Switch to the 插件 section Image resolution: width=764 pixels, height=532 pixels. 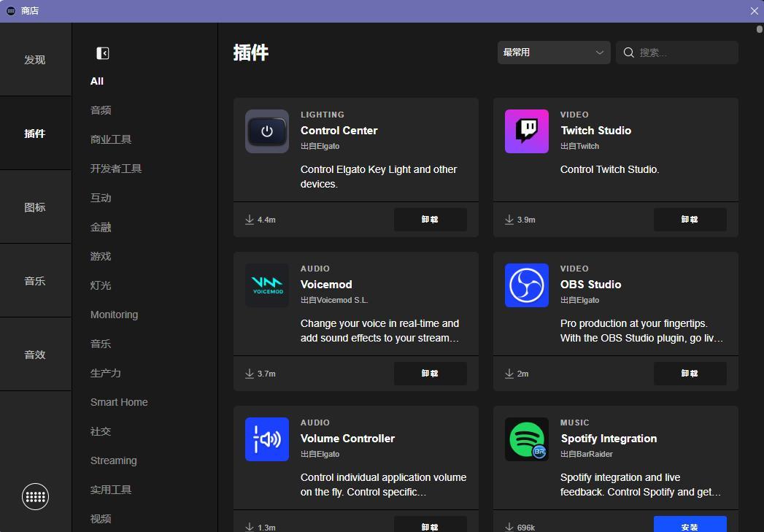point(36,133)
